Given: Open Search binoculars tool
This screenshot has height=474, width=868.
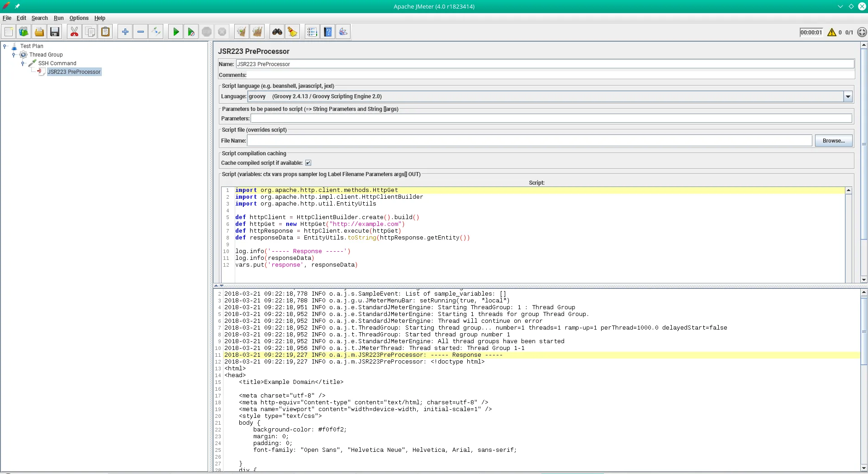Looking at the screenshot, I should (x=277, y=32).
